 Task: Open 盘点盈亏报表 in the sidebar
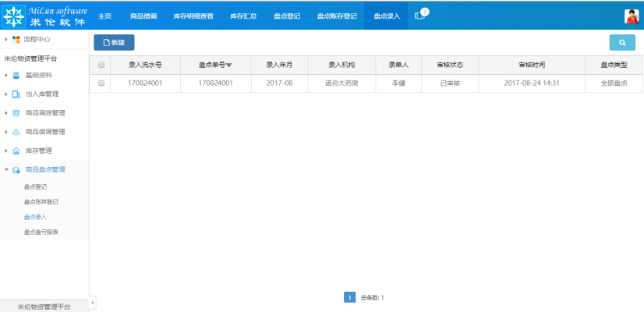[x=41, y=232]
